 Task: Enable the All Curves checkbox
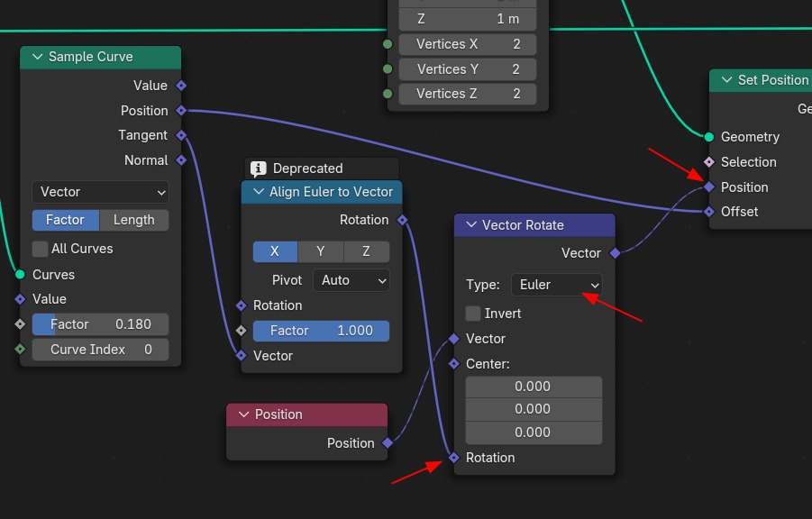tap(40, 249)
